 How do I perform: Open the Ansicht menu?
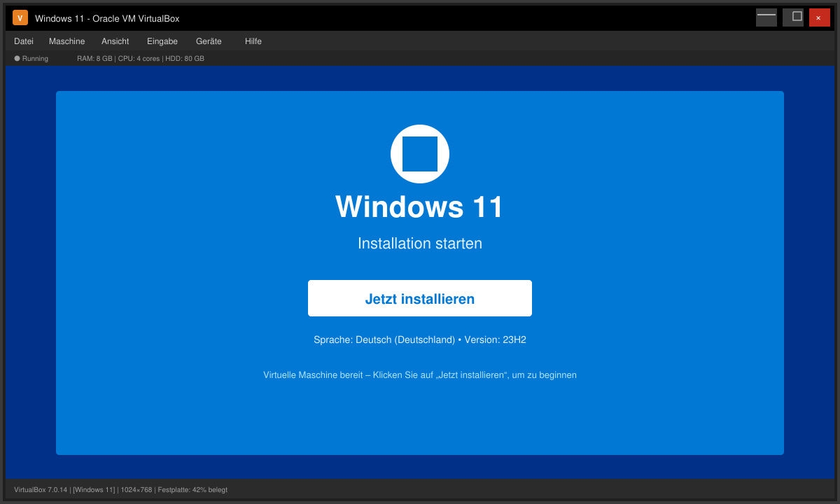(115, 41)
